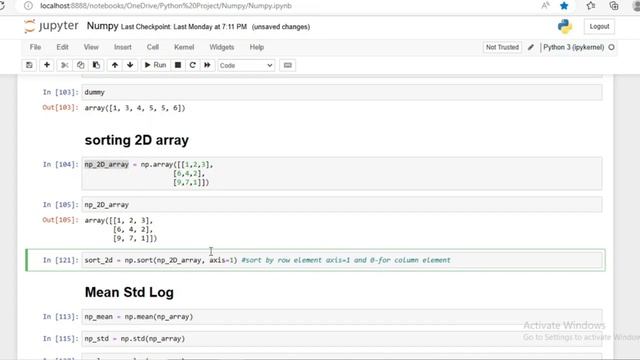640x360 pixels.
Task: Click the browser favorites star icon
Action: (x=564, y=6)
